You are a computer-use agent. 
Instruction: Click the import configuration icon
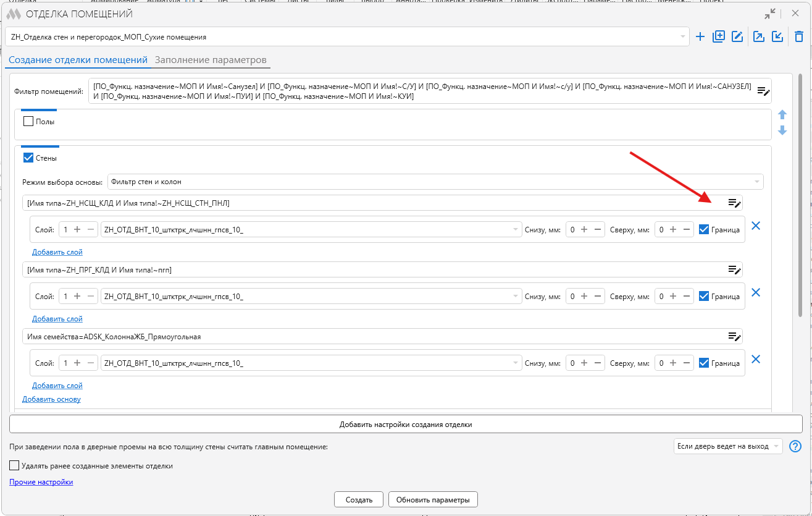tap(778, 36)
